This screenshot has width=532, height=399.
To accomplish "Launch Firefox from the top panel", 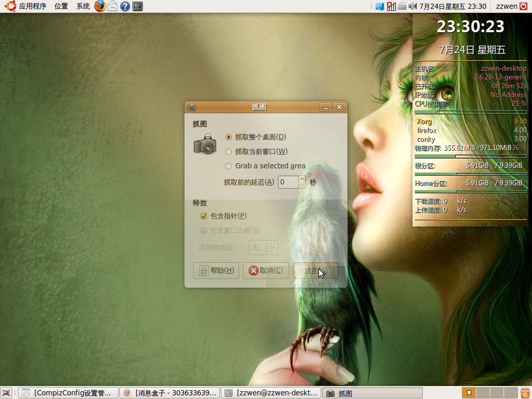I will tap(100, 6).
